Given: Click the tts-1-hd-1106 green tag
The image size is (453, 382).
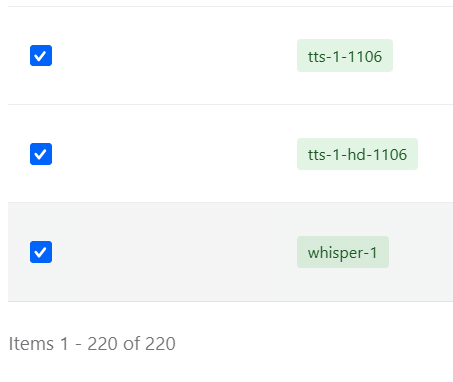Looking at the screenshot, I should tap(357, 154).
